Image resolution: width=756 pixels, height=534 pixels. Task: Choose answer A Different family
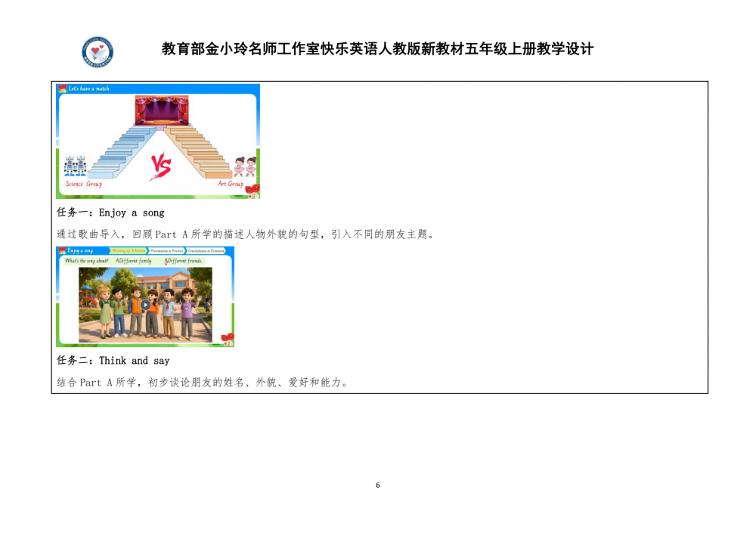134,261
